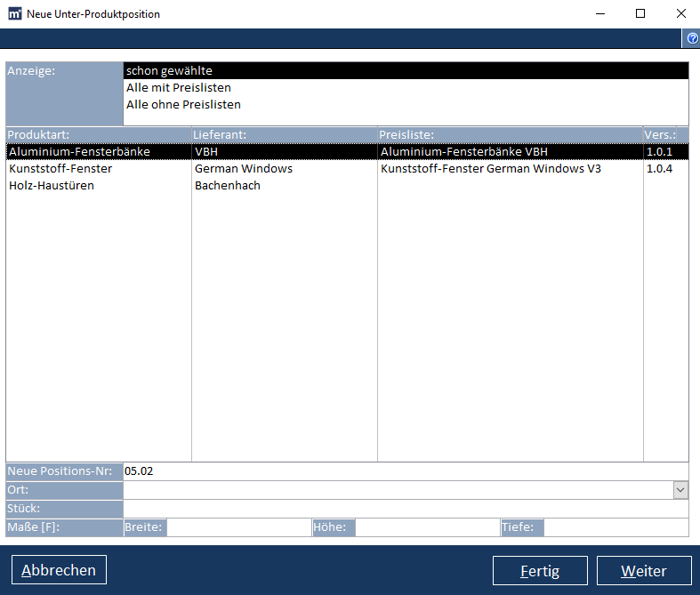Select supplier German Windows

(x=243, y=169)
